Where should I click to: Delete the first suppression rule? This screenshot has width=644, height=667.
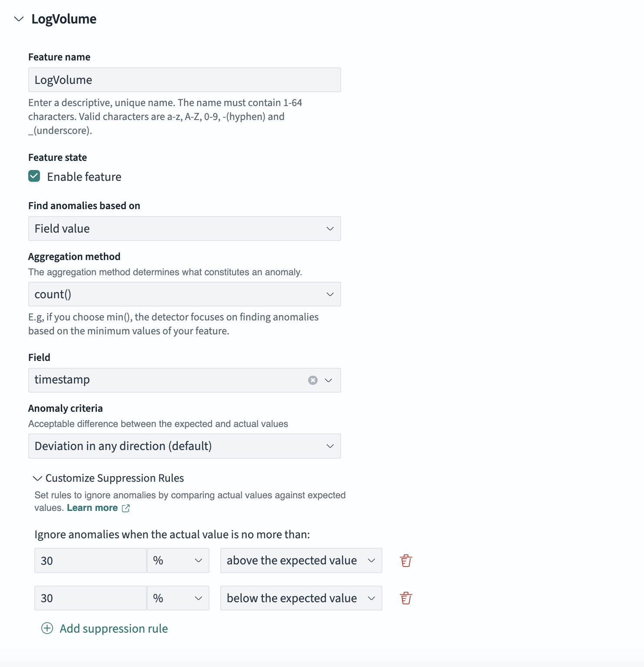coord(405,560)
